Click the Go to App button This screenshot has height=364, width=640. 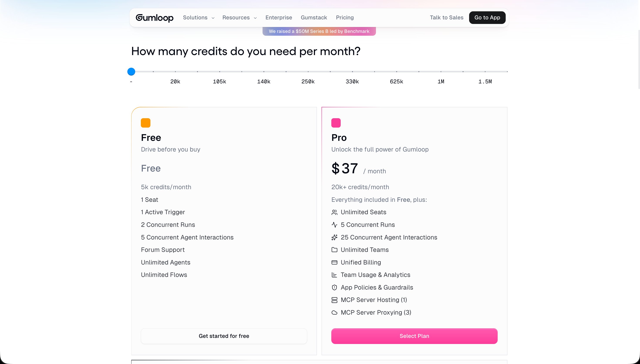487,17
